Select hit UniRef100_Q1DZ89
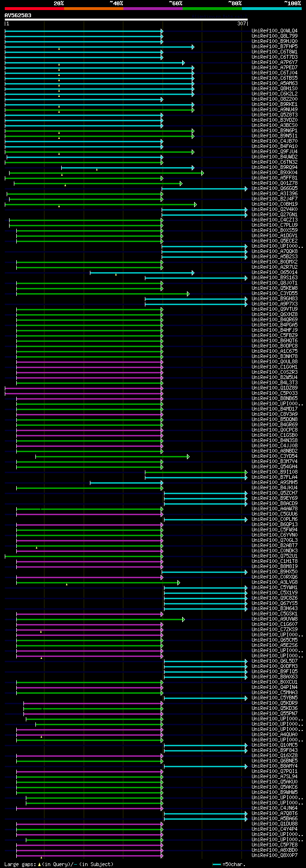The width and height of the screenshot is (306, 868). 274,388
